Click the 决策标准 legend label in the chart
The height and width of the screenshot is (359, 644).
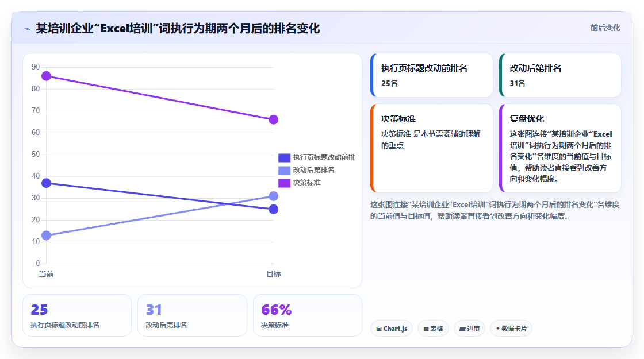(x=306, y=183)
